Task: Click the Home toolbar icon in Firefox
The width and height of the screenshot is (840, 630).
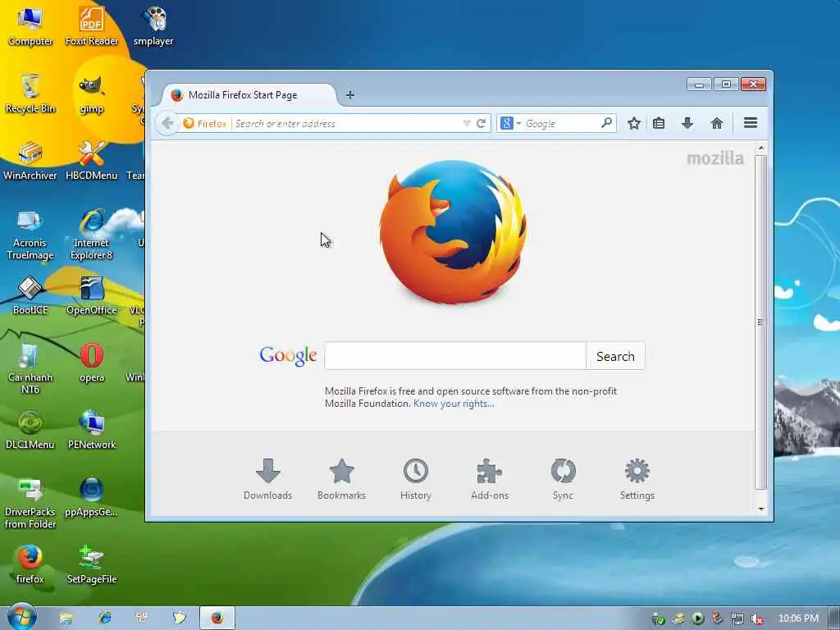Action: [x=716, y=123]
